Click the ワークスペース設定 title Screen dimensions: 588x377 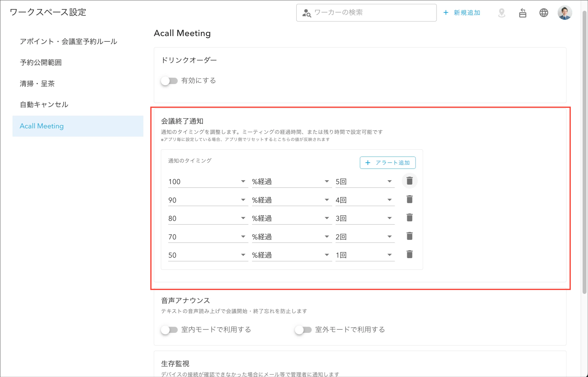(x=48, y=12)
